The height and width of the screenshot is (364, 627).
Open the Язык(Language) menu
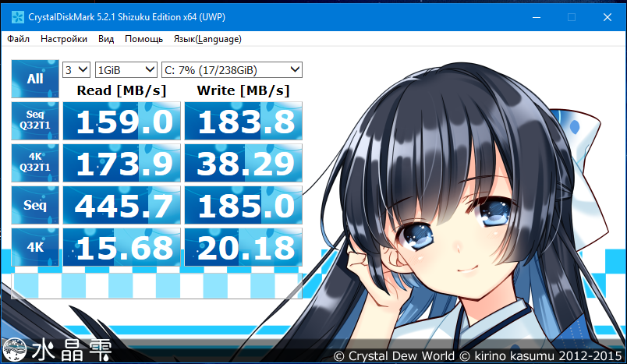[x=207, y=39]
